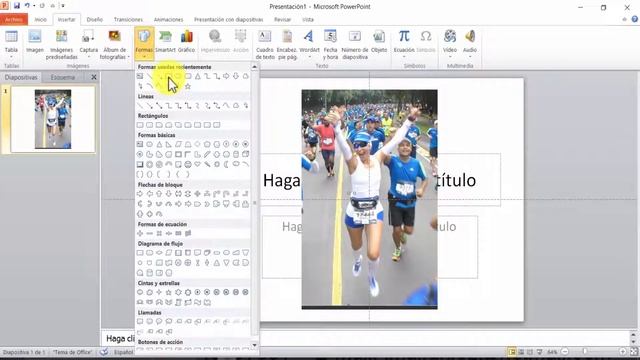The width and height of the screenshot is (640, 360).
Task: Click the zoom in plus button
Action: pos(623,351)
